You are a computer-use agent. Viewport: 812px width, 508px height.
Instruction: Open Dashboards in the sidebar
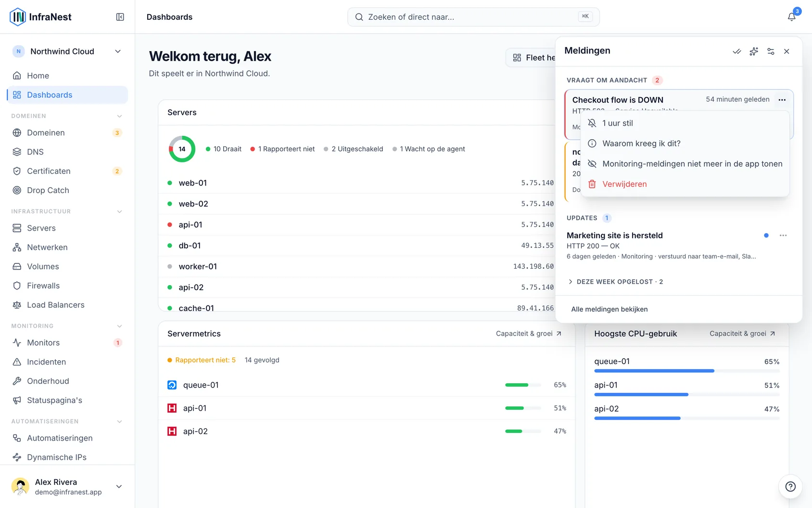[67, 95]
